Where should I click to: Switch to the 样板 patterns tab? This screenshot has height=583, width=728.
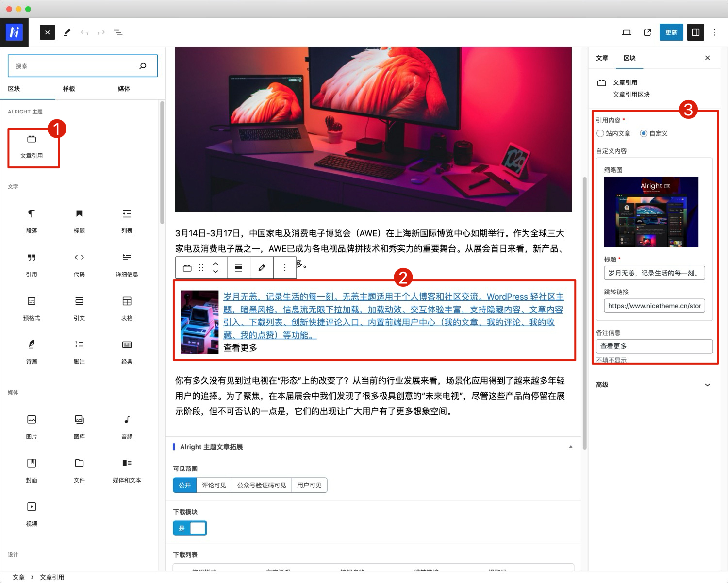tap(69, 89)
